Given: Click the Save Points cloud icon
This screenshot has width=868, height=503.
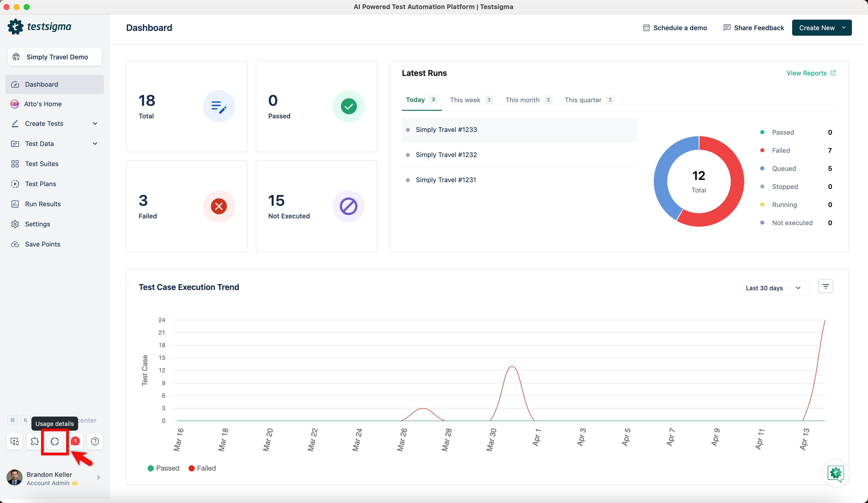Looking at the screenshot, I should (x=15, y=244).
